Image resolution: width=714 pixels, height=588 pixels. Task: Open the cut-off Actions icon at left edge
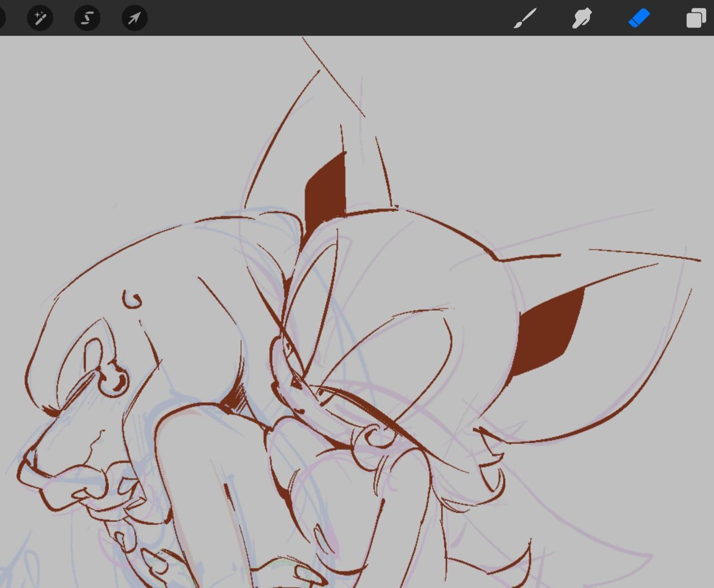[x=2, y=18]
